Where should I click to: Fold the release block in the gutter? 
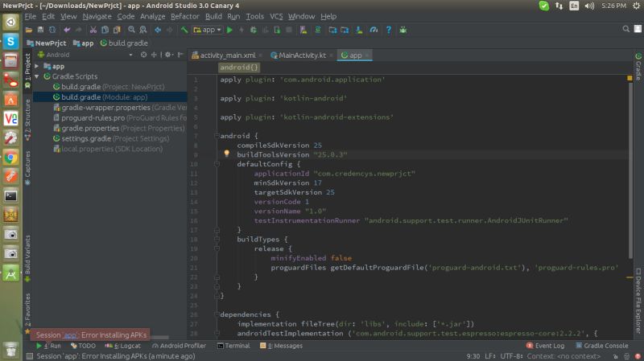pyautogui.click(x=217, y=248)
